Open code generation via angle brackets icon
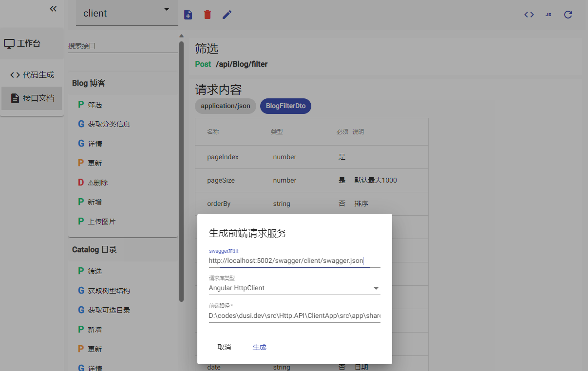This screenshot has height=371, width=588. coord(529,15)
